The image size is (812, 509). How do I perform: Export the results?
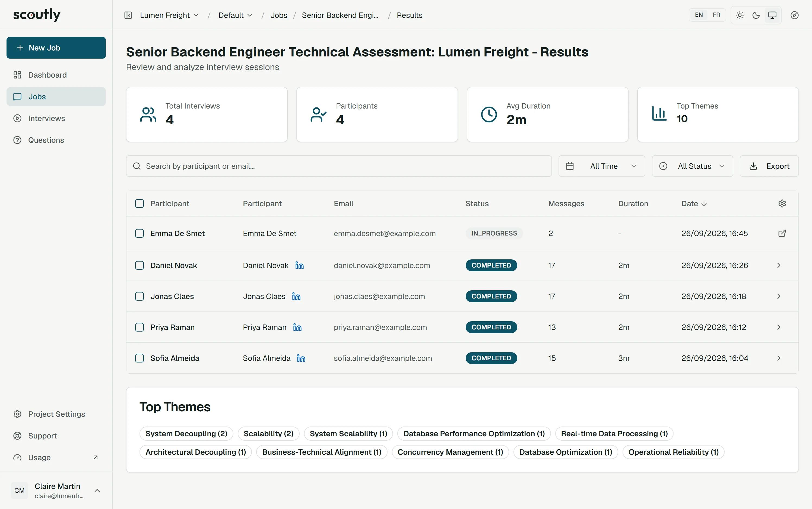pos(769,166)
